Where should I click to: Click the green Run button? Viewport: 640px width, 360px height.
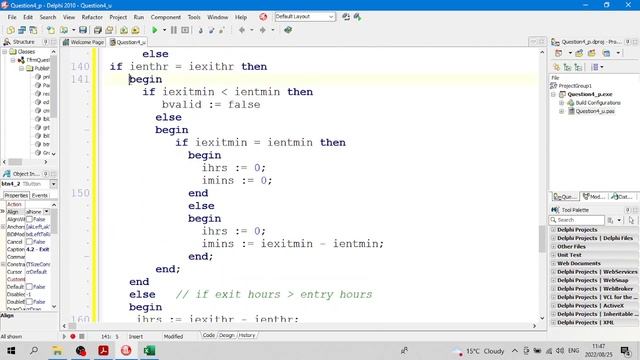[x=155, y=30]
